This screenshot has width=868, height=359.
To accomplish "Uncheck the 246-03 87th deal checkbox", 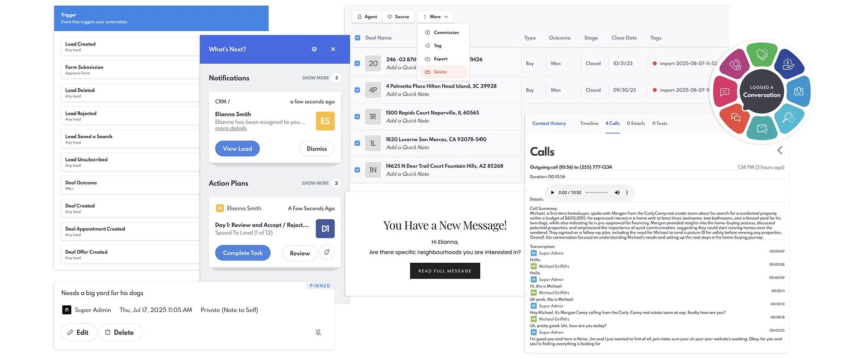I will coord(357,63).
